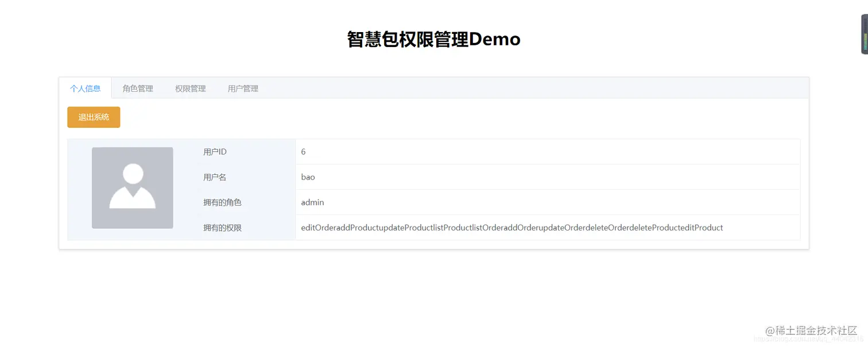The height and width of the screenshot is (347, 868).
Task: Click the user ID value showing 6
Action: 303,151
